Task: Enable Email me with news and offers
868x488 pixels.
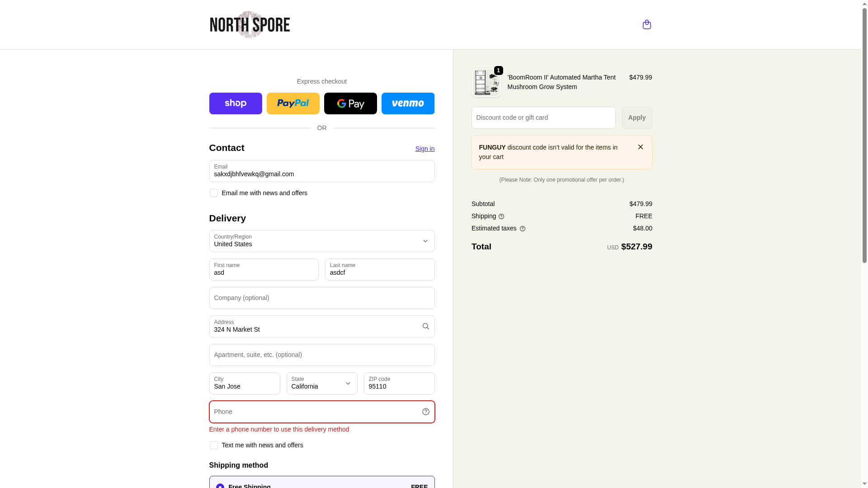Action: pos(214,193)
